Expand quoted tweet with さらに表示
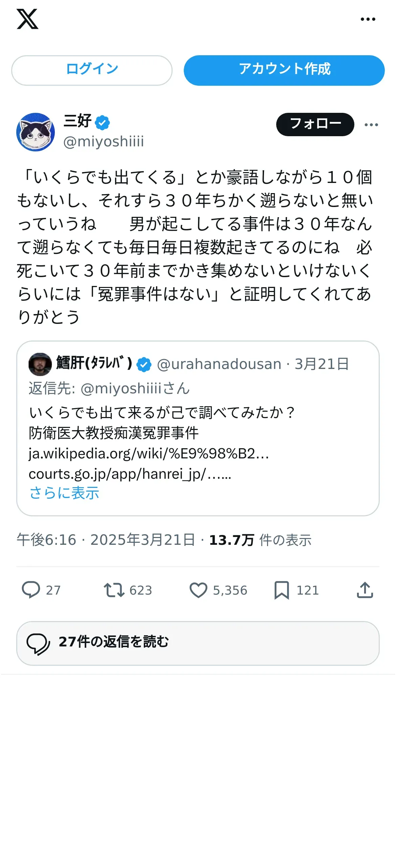The height and width of the screenshot is (868, 396). (x=64, y=493)
